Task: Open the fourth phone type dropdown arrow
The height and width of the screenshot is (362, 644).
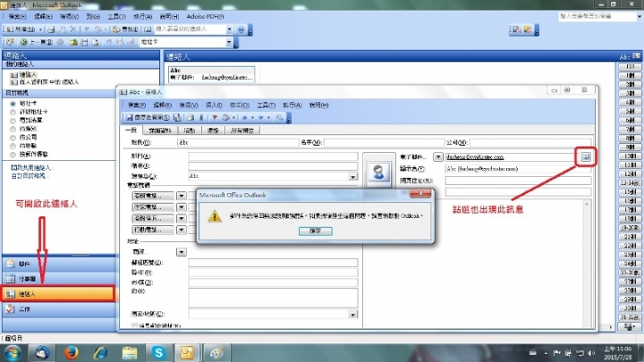Action: 181,230
